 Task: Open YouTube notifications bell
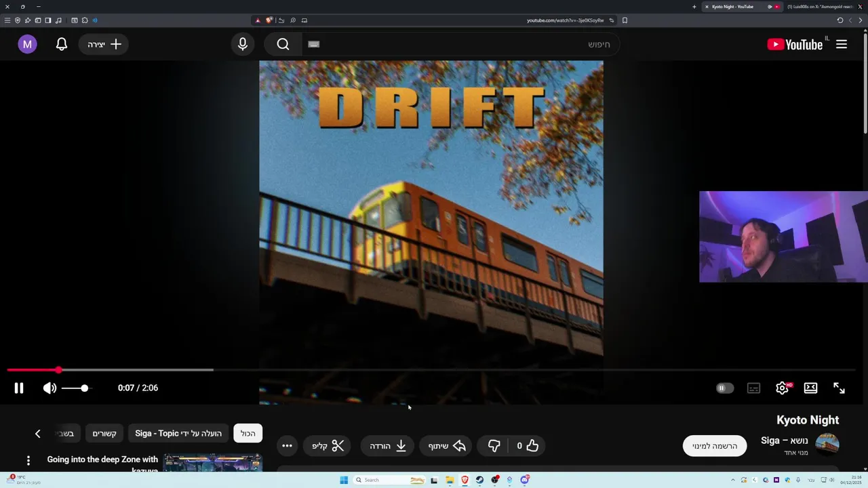point(61,44)
